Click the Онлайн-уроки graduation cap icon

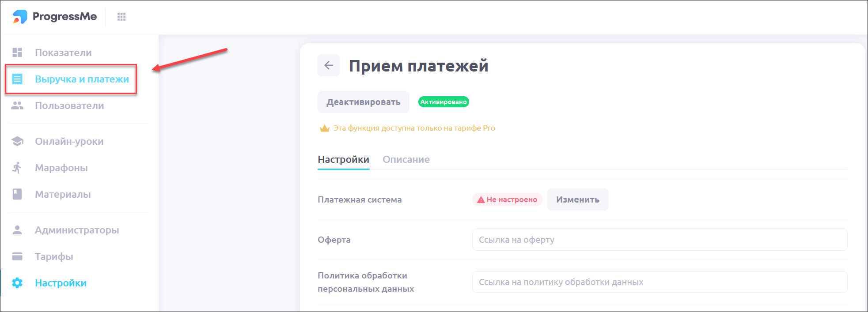tap(17, 141)
